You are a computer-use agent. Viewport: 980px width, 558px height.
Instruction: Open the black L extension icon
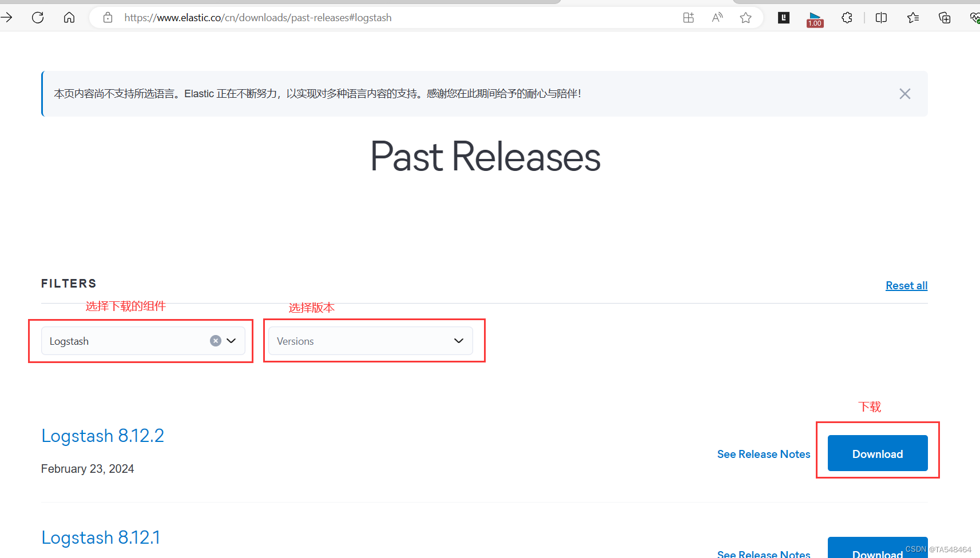click(784, 18)
